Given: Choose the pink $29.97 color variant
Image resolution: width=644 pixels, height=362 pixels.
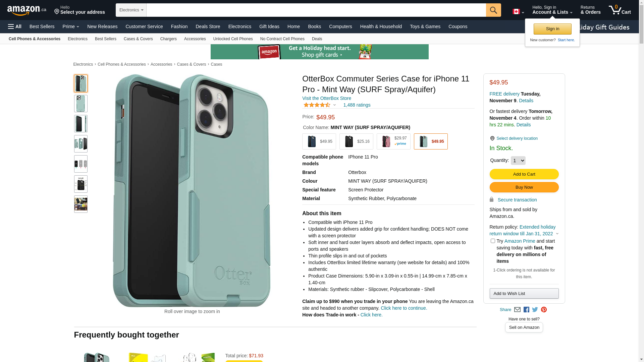Looking at the screenshot, I should point(393,141).
